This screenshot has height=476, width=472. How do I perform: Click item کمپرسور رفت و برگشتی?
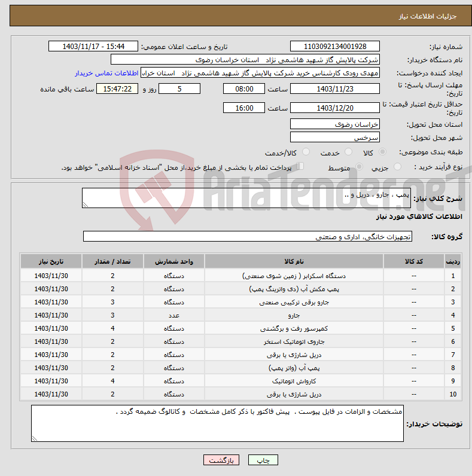pos(294,328)
